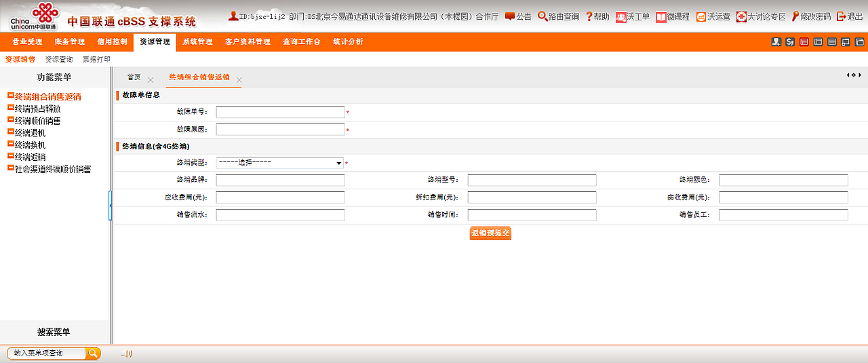Open 沃工单 work orders
The width and height of the screenshot is (868, 363).
633,16
